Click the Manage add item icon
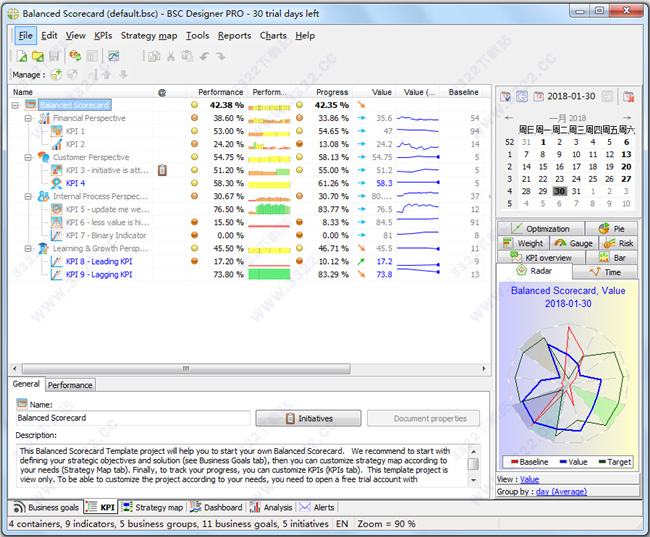 tap(56, 75)
